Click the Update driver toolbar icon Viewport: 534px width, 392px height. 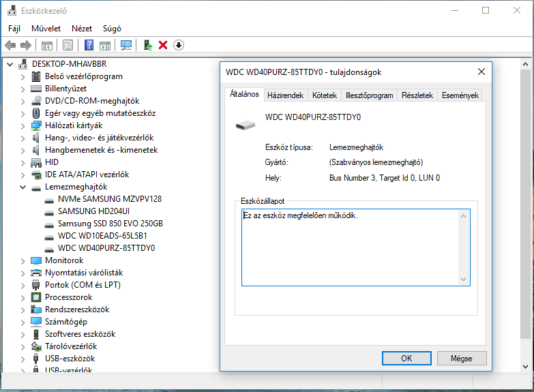148,45
